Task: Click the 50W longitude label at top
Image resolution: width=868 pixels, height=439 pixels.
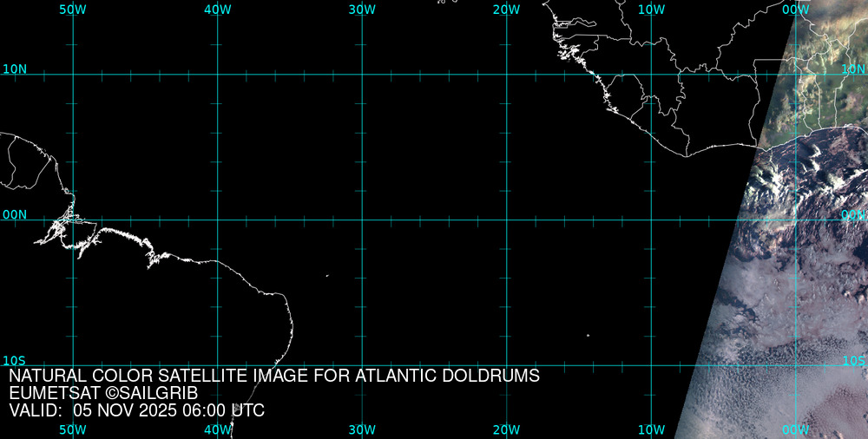Action: [73, 9]
